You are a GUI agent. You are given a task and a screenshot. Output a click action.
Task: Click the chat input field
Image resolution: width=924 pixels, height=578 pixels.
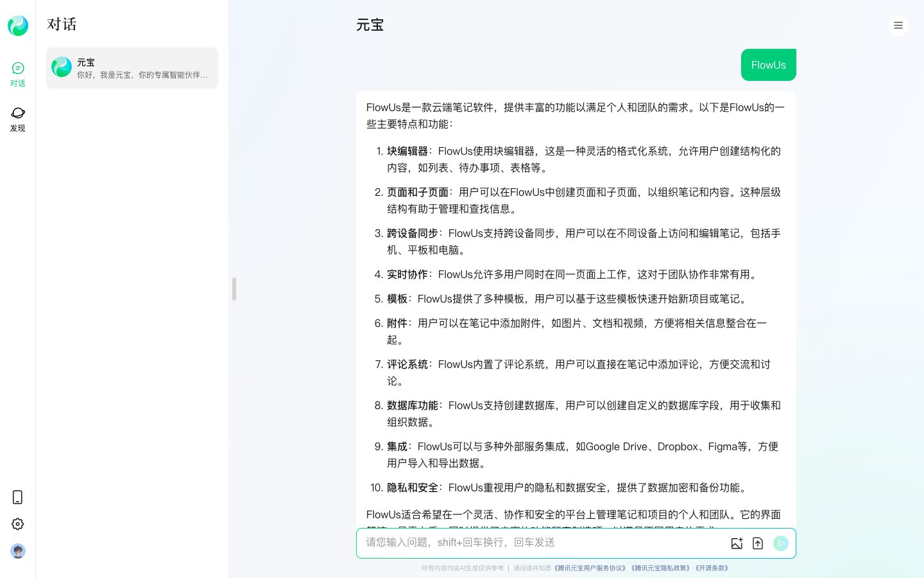tap(544, 543)
